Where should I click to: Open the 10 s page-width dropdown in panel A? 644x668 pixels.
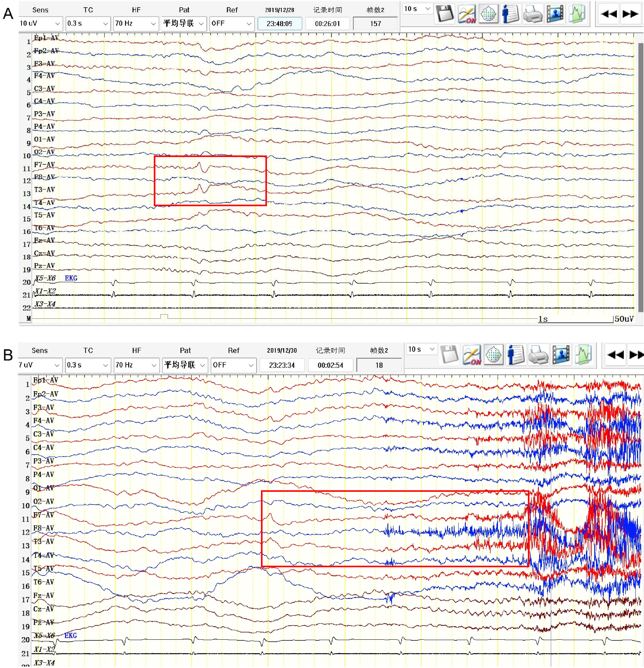(x=417, y=9)
